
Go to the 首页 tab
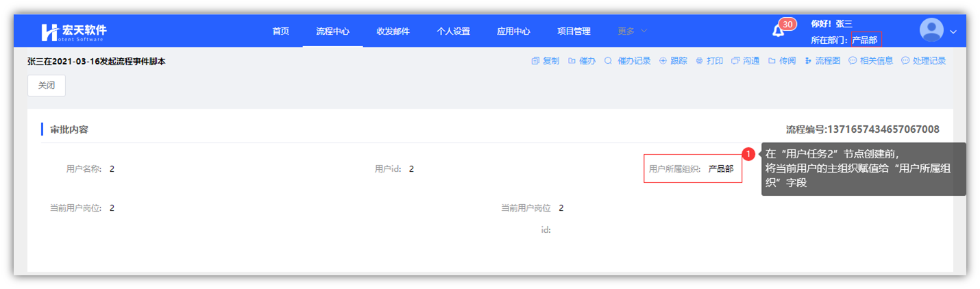[x=281, y=32]
